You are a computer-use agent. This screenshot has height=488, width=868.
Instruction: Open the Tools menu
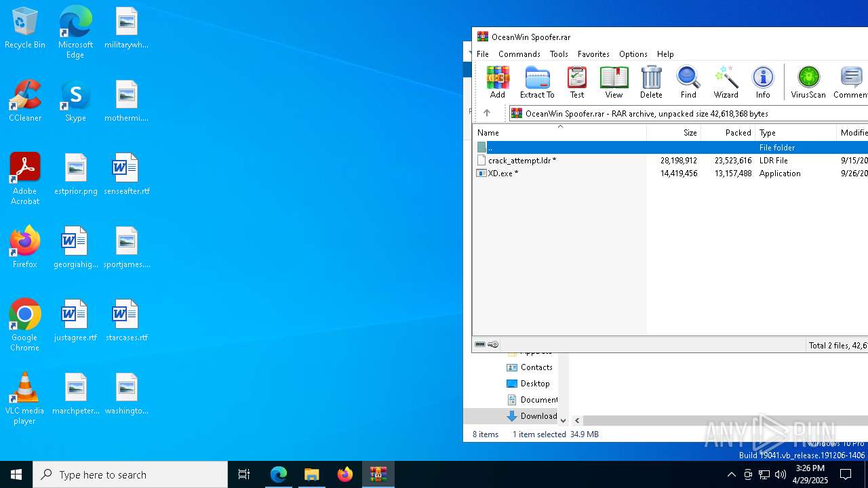559,54
